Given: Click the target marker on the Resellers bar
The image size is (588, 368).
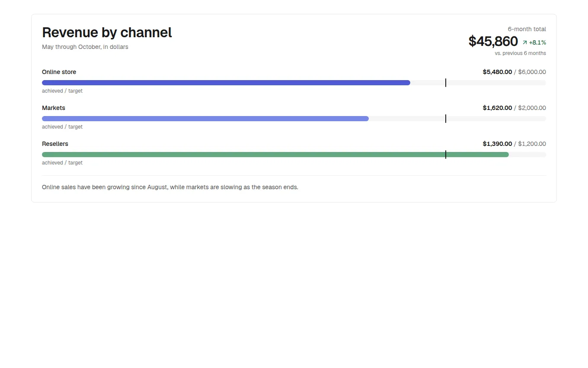Looking at the screenshot, I should [445, 155].
